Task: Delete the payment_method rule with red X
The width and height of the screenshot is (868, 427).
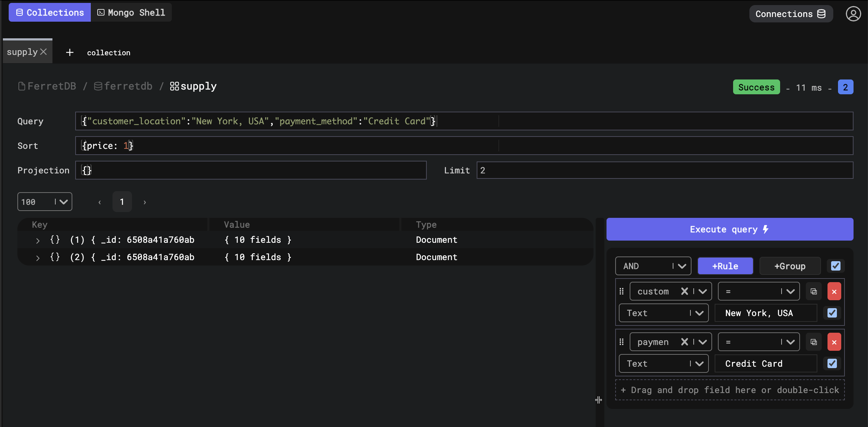Action: tap(834, 342)
